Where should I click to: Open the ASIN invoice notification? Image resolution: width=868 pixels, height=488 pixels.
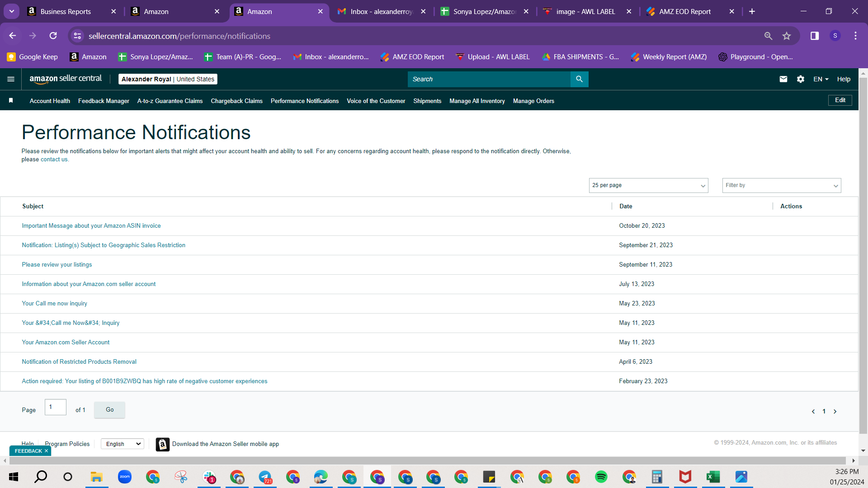coord(91,226)
